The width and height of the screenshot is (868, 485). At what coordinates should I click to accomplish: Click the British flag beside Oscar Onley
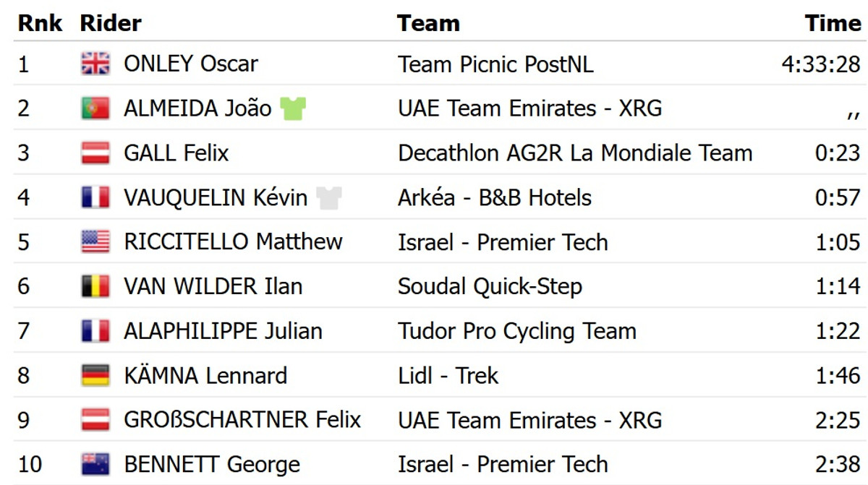point(95,64)
